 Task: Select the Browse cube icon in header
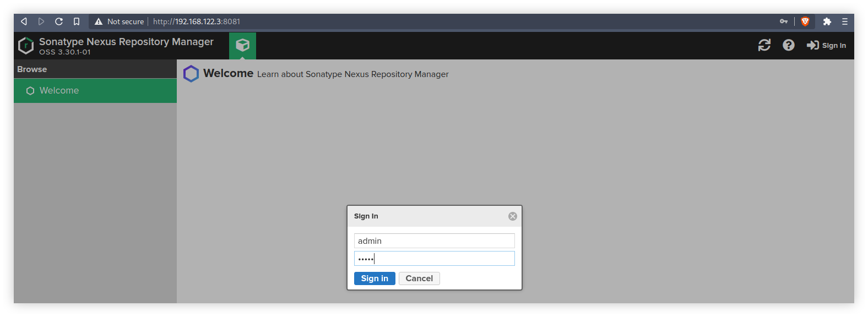click(242, 45)
